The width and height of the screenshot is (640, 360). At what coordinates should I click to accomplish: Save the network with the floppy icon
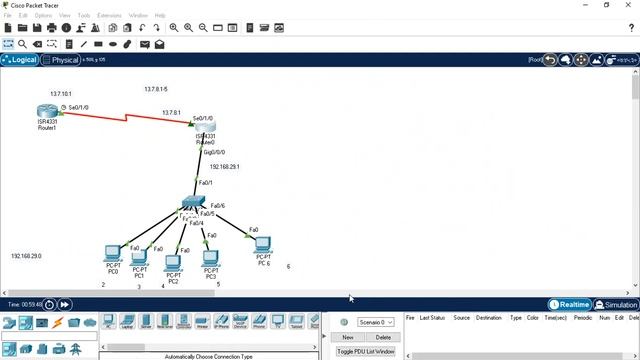click(37, 28)
